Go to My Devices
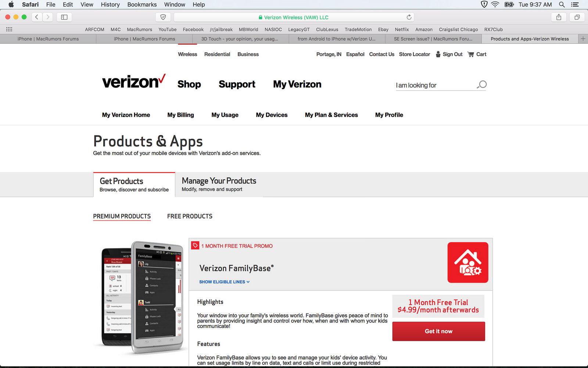Viewport: 588px width, 368px height. 272,115
